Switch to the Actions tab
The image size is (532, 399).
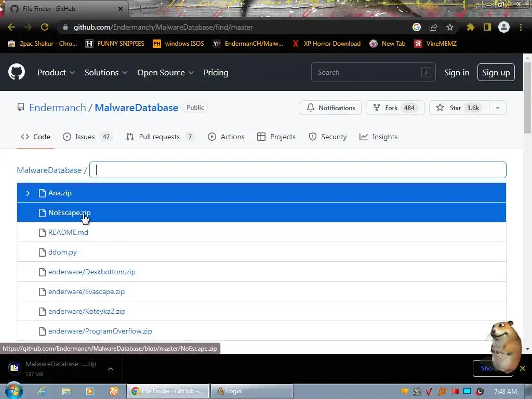226,137
